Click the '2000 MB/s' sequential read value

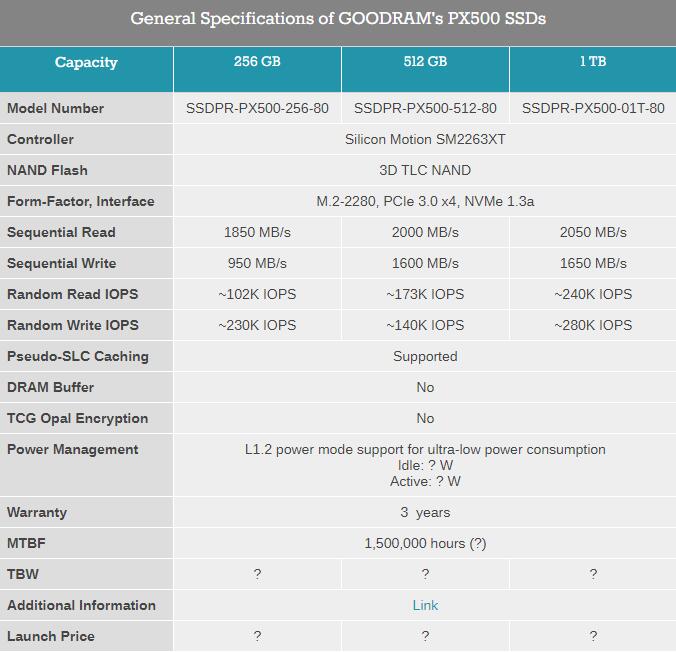(x=425, y=232)
